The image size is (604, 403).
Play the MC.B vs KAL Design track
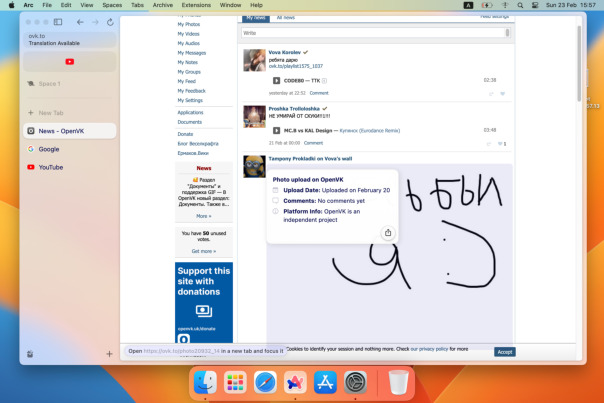coord(276,130)
